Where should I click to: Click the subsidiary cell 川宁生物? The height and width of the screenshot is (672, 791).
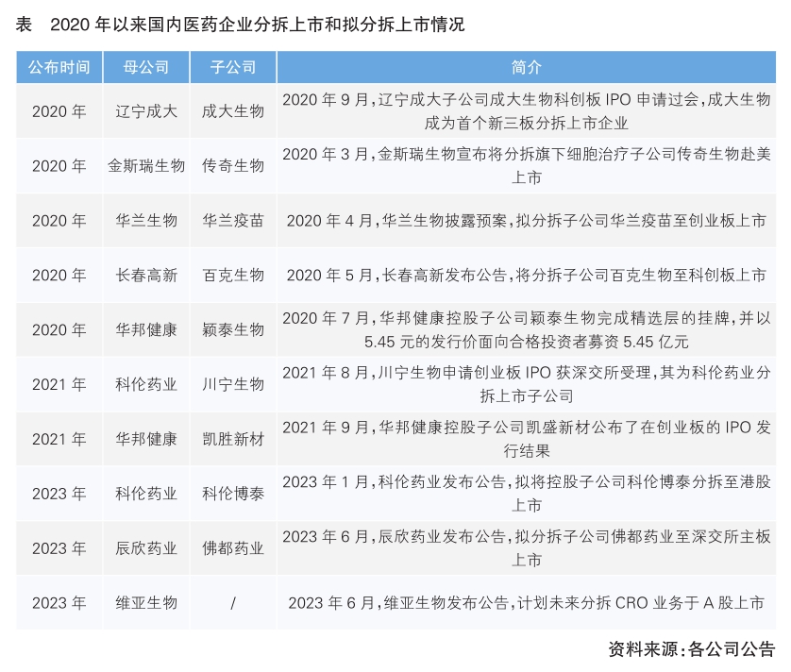[233, 384]
